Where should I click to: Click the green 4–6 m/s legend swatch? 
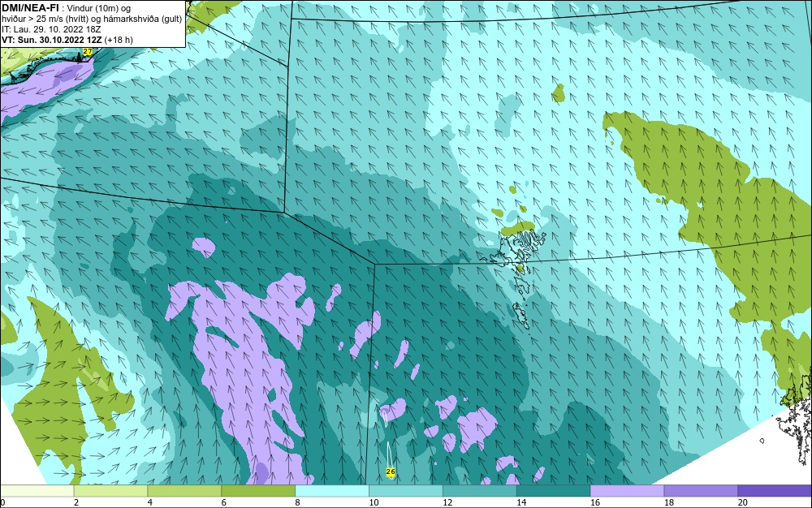(x=184, y=491)
